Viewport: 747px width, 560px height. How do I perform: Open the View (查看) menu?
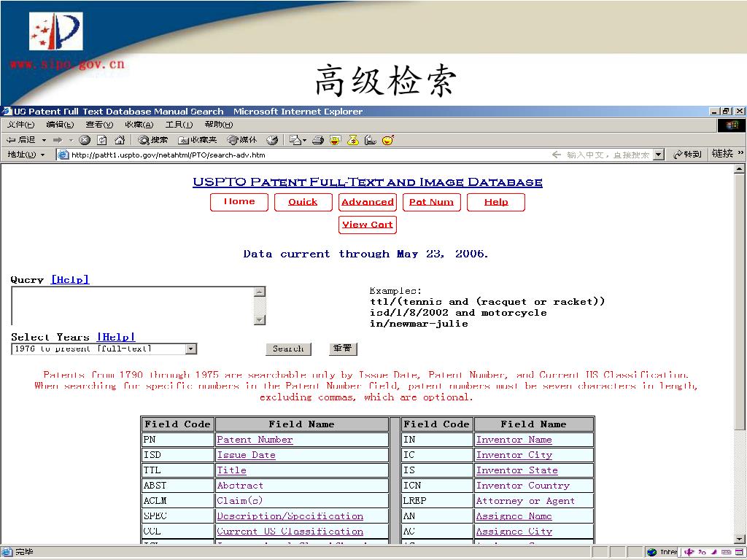pos(99,125)
